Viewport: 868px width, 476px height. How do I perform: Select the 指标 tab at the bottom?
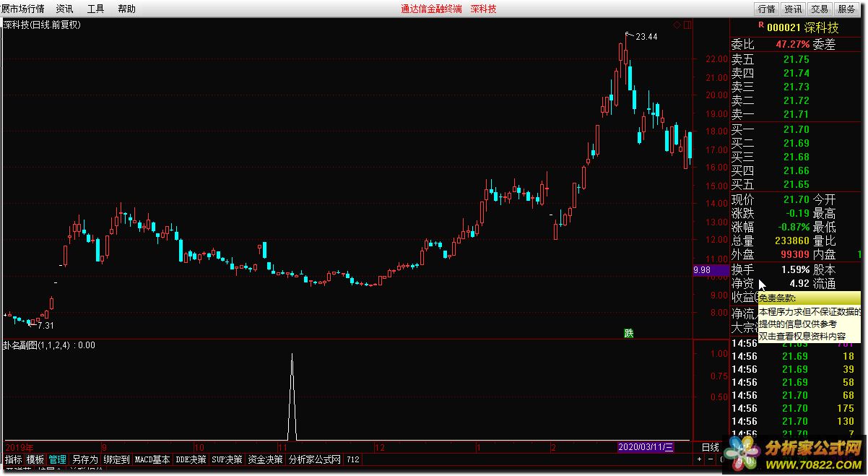13,459
